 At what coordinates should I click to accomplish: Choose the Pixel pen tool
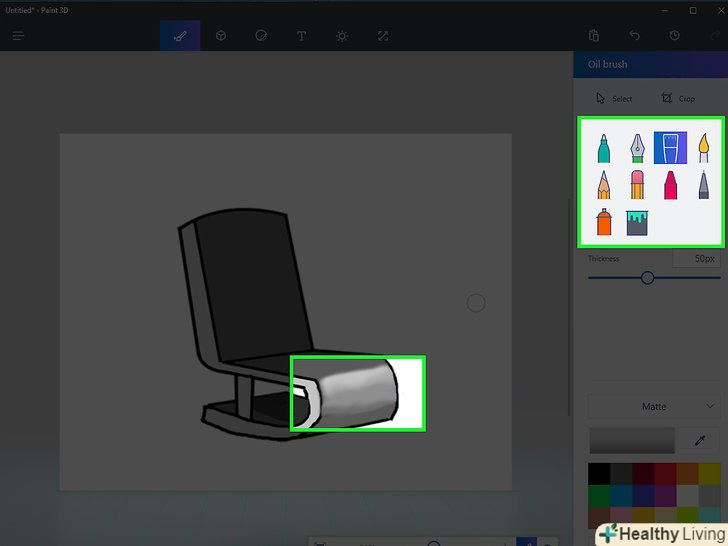(704, 184)
